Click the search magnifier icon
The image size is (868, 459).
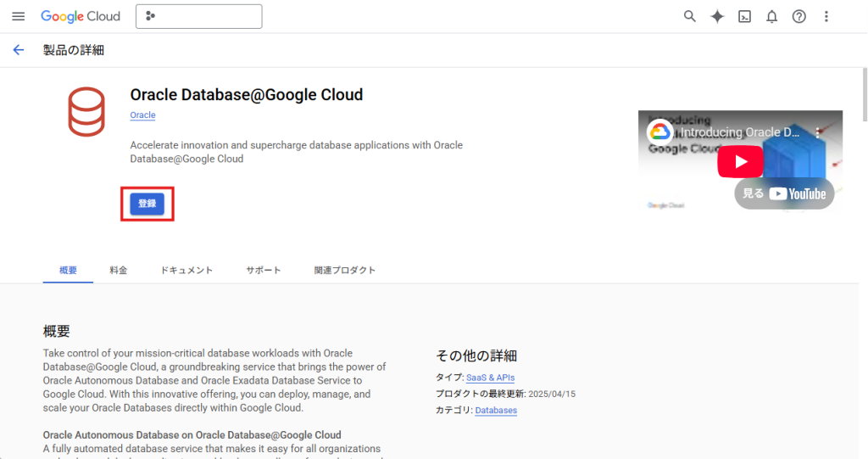[x=690, y=16]
